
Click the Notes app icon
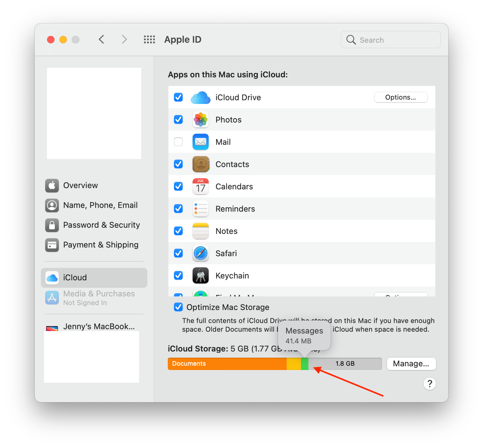pyautogui.click(x=201, y=231)
